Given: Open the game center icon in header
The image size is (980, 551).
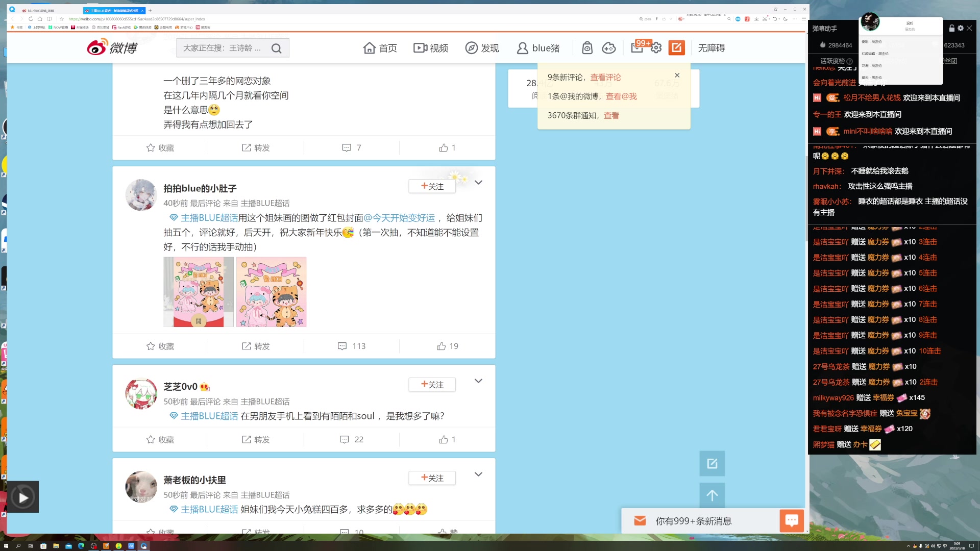Looking at the screenshot, I should coord(608,47).
